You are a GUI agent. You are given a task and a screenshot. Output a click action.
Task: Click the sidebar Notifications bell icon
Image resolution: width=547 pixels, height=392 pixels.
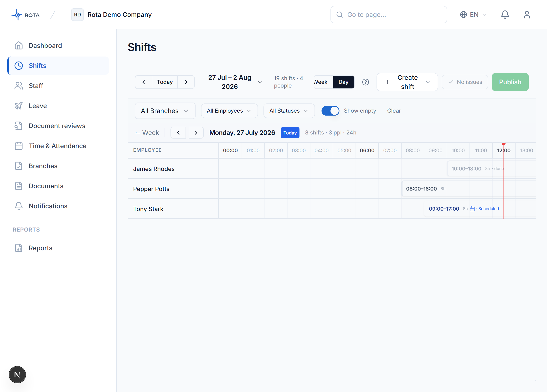tap(18, 206)
